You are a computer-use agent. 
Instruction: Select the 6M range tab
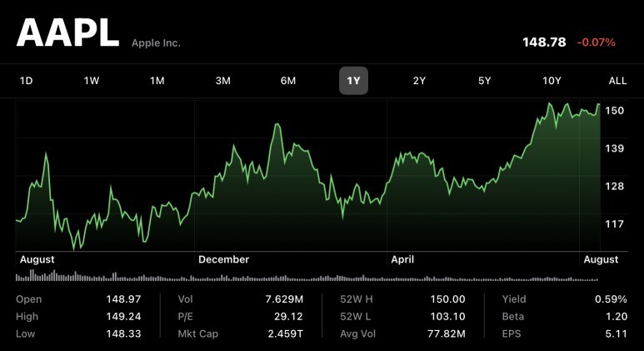(x=288, y=81)
